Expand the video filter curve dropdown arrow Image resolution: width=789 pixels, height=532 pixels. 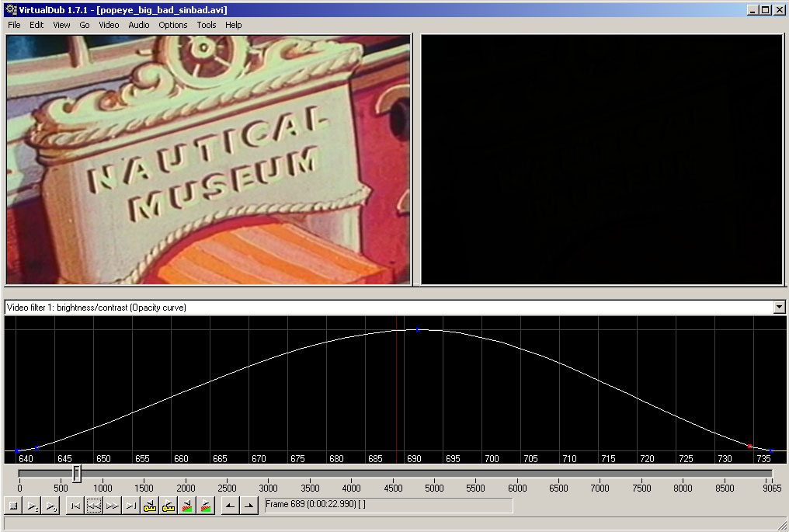pyautogui.click(x=779, y=307)
